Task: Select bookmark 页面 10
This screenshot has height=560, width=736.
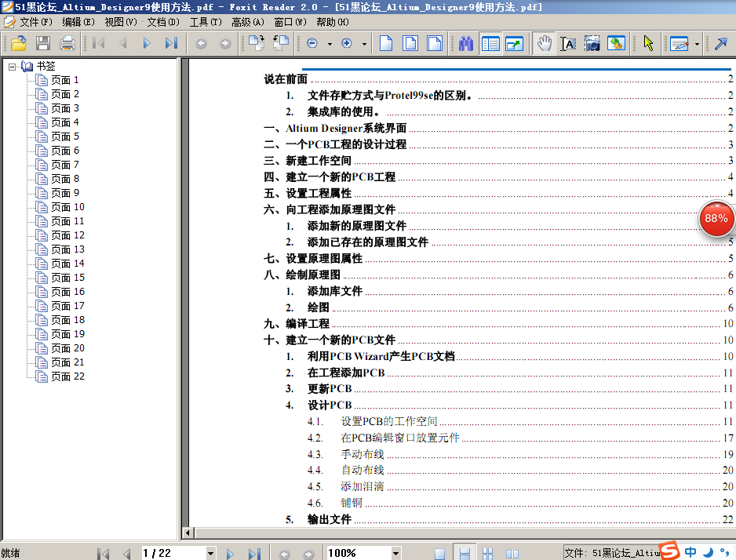Action: click(67, 207)
